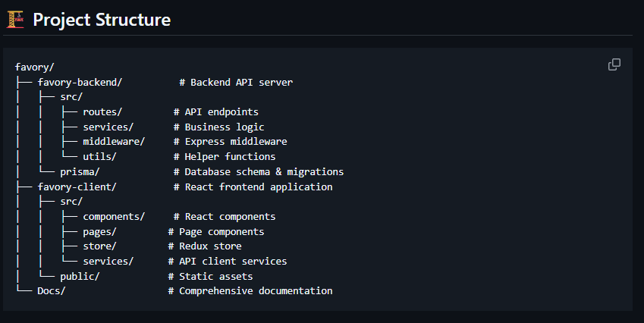Click the '# Business logic' comment
The image size is (644, 323).
pos(218,127)
